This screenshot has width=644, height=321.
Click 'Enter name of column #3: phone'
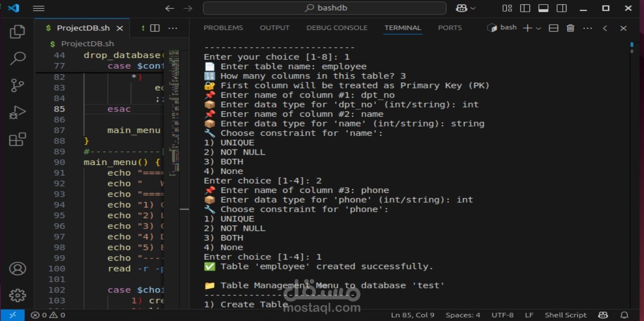(x=297, y=190)
